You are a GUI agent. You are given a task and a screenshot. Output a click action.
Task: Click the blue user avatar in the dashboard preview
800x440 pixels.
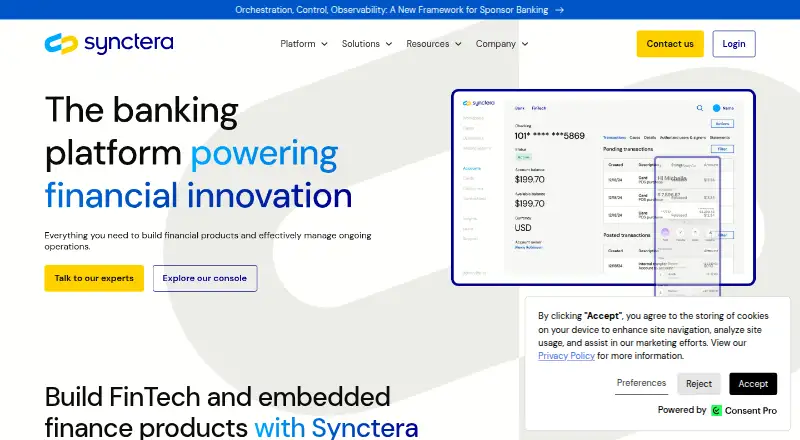point(716,108)
